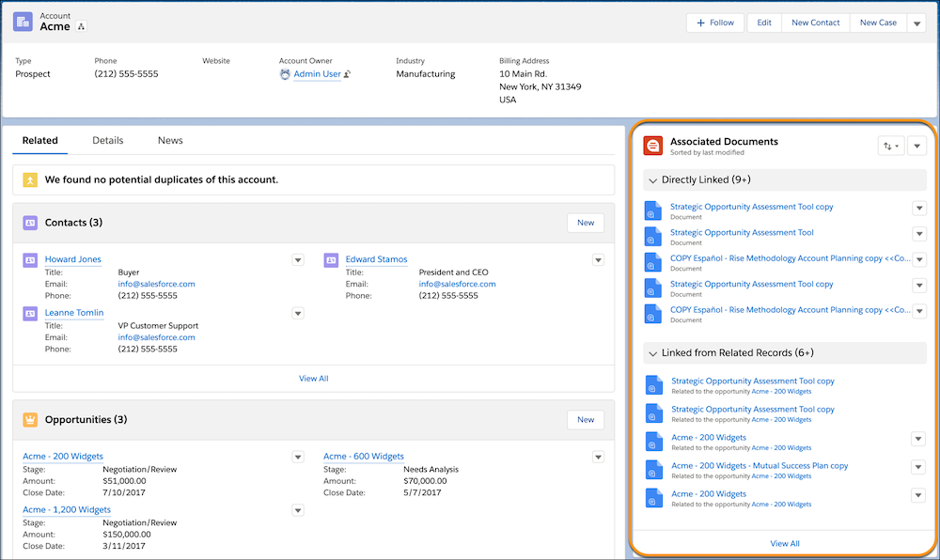Click View All in Associated Documents panel
The height and width of the screenshot is (560, 940).
coord(784,543)
